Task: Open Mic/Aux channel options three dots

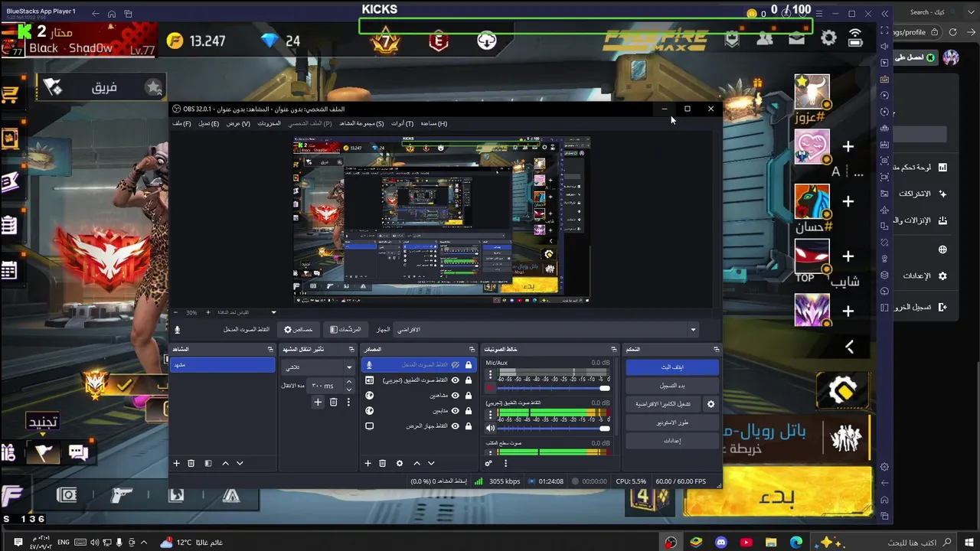Action: (491, 376)
